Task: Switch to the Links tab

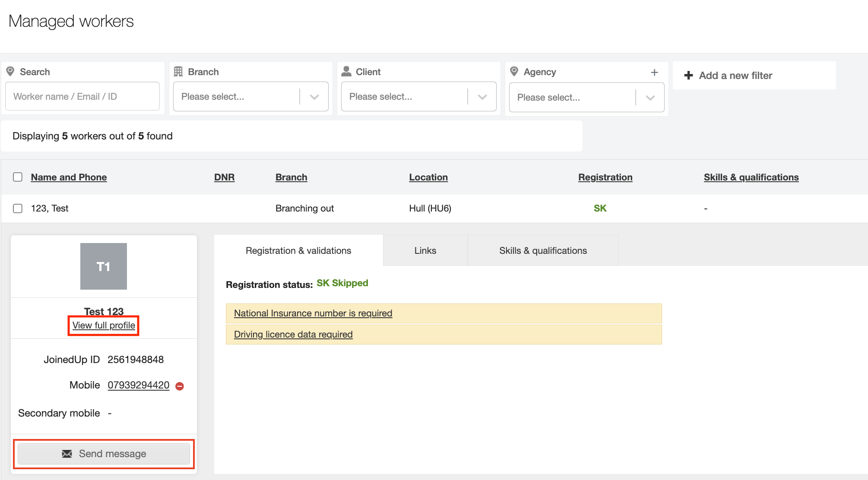Action: click(x=425, y=251)
